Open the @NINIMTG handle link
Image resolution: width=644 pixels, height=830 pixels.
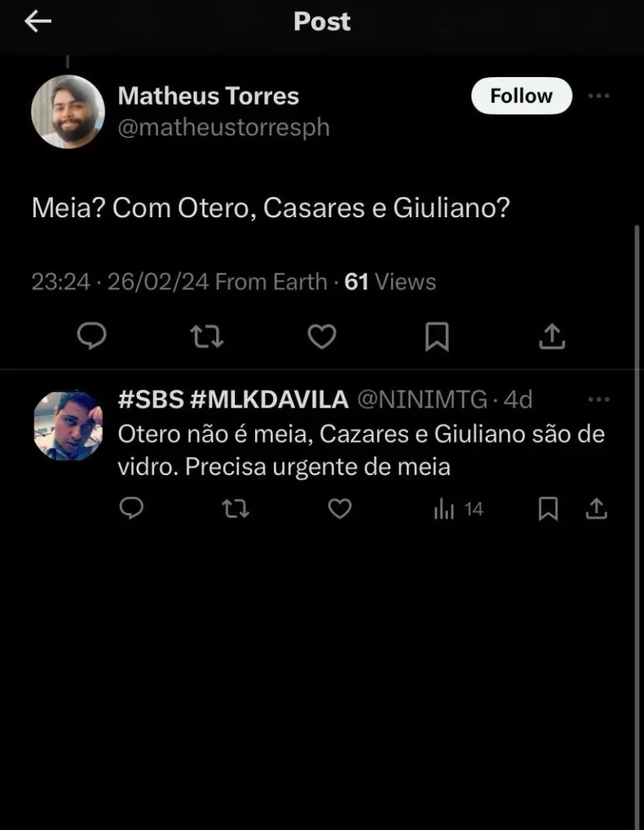tap(422, 400)
